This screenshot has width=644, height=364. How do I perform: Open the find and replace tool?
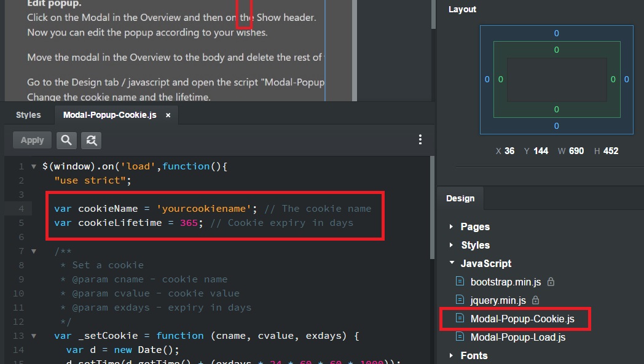[x=91, y=141]
